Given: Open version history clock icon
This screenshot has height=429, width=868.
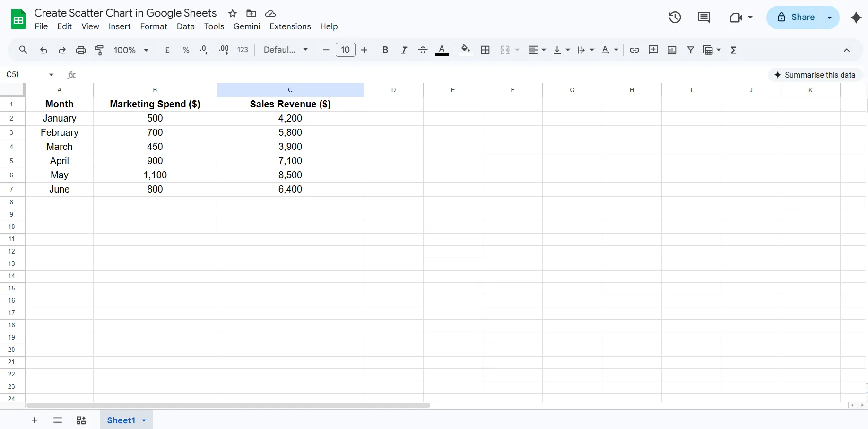Looking at the screenshot, I should click(675, 18).
